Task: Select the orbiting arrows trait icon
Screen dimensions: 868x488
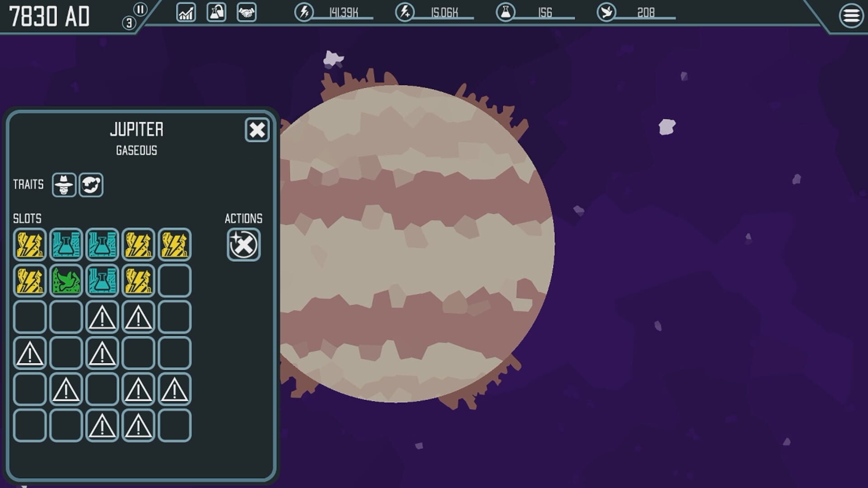Action: 92,184
